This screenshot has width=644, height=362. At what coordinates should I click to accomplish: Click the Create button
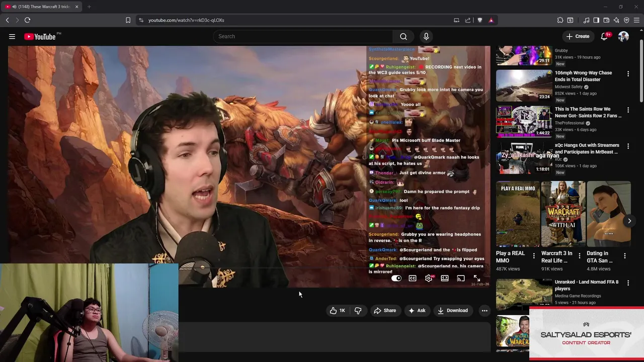578,36
